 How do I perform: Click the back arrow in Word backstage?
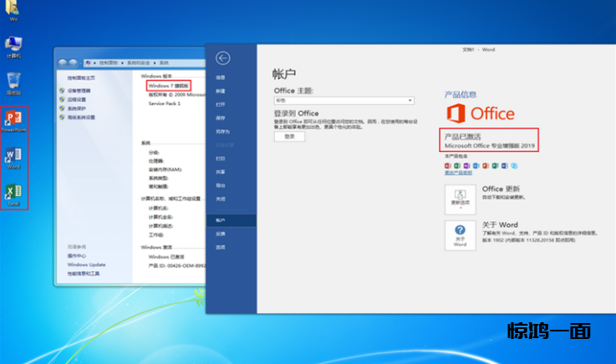pyautogui.click(x=222, y=58)
